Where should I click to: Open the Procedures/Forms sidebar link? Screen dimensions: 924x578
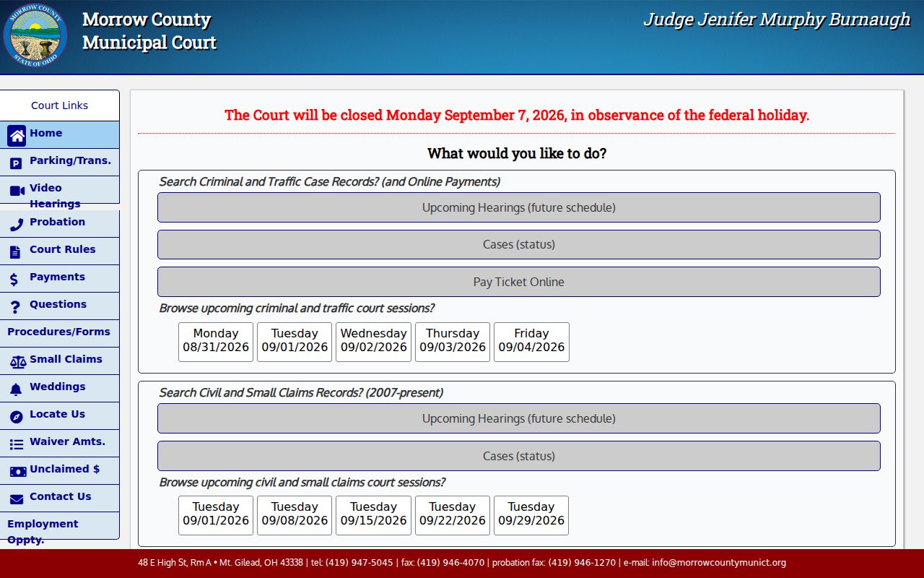[59, 333]
